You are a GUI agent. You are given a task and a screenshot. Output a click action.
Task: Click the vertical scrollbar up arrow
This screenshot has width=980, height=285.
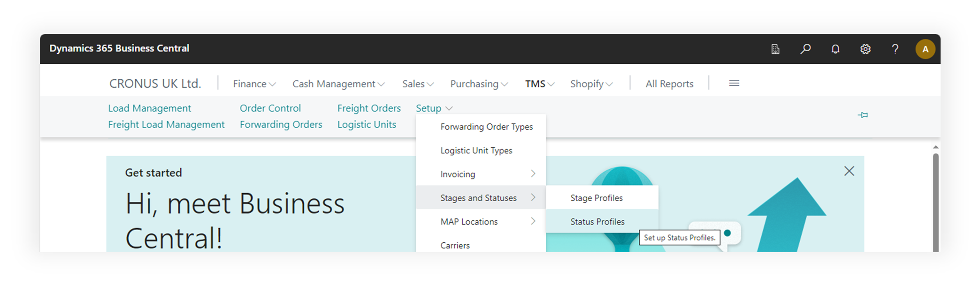point(935,147)
